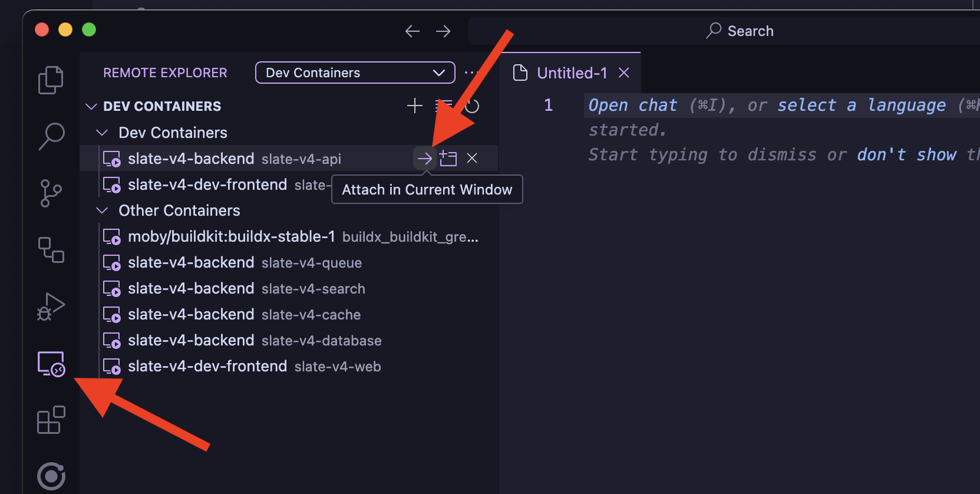This screenshot has height=494, width=980.
Task: Attach slate-v4-api in current window
Action: point(424,158)
